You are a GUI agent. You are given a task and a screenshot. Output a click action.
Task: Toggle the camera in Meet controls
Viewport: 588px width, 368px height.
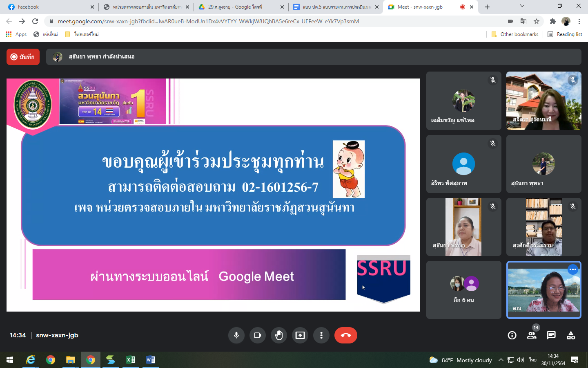click(258, 335)
